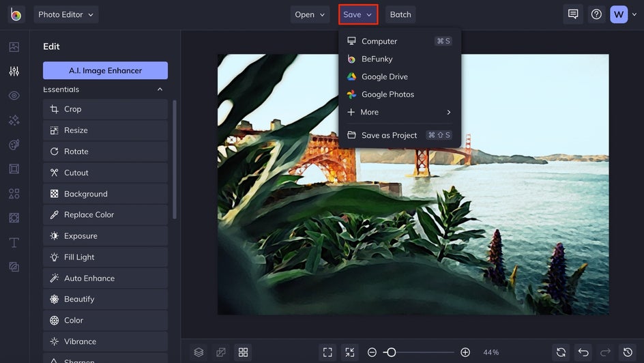Screen dimensions: 644x363
Task: Open the Textures sidebar icon
Action: pyautogui.click(x=14, y=267)
